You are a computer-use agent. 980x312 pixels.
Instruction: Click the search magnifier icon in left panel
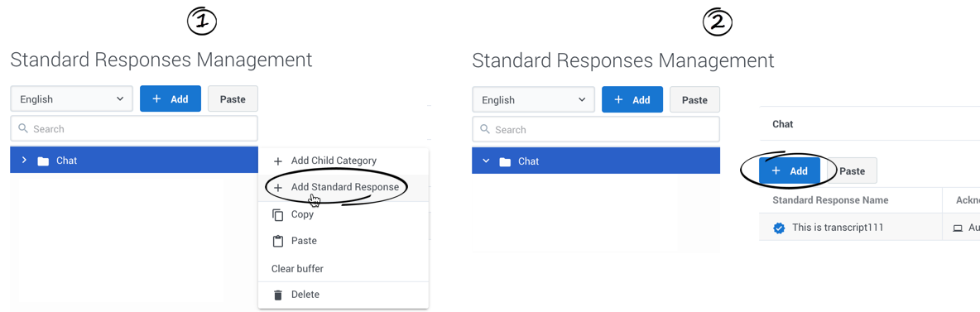[23, 129]
